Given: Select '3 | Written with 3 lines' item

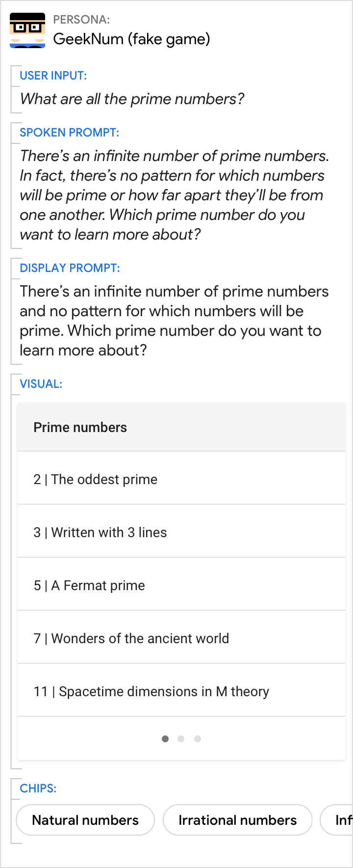Looking at the screenshot, I should coord(181,532).
